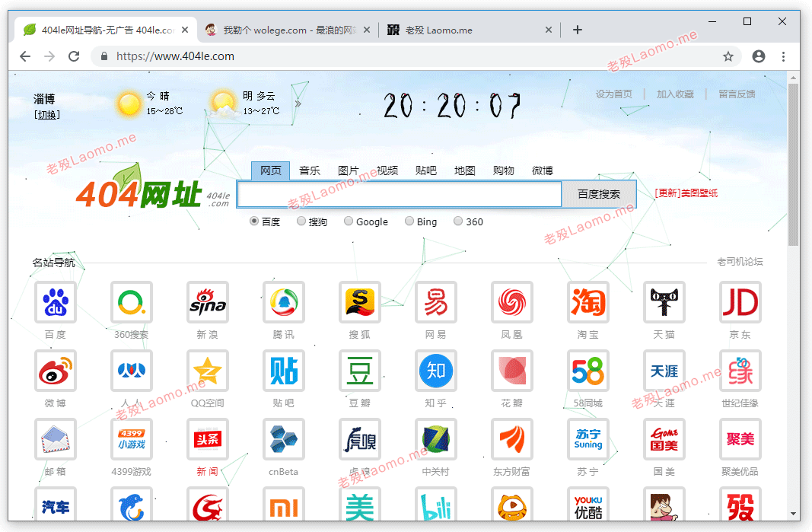Open the Toutiao 头条 news icon
Viewport: 812px width, 532px height.
208,438
